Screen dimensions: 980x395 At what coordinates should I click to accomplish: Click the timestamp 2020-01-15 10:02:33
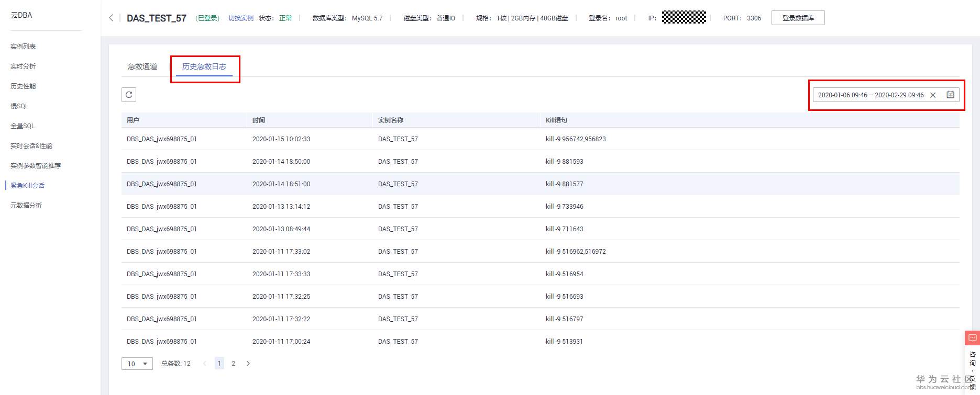pos(281,139)
